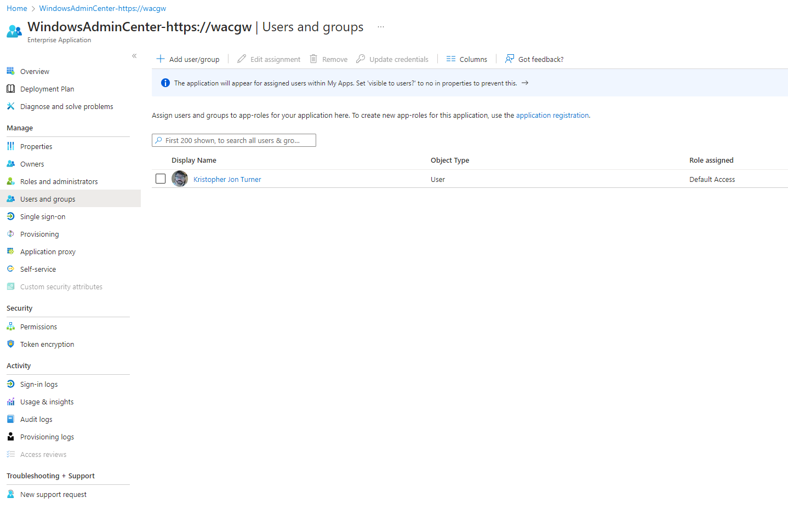Click the Add user/group plus icon
Image resolution: width=788 pixels, height=532 pixels.
(161, 59)
